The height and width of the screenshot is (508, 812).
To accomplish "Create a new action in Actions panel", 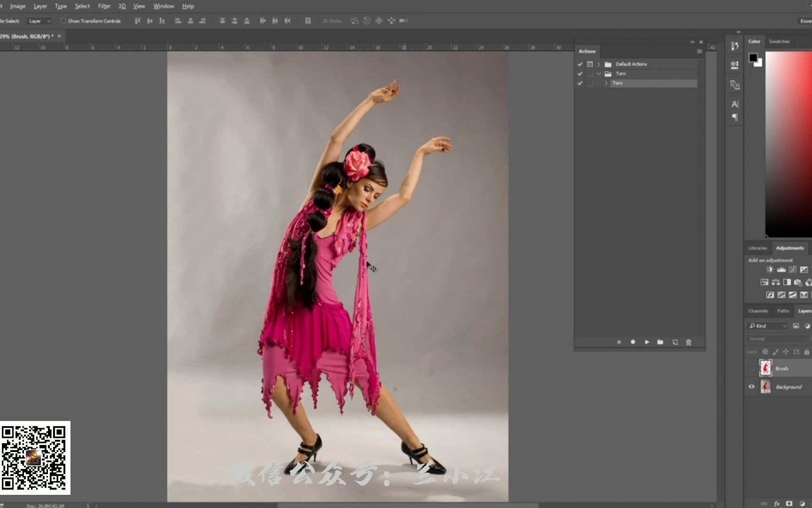I will (x=675, y=342).
